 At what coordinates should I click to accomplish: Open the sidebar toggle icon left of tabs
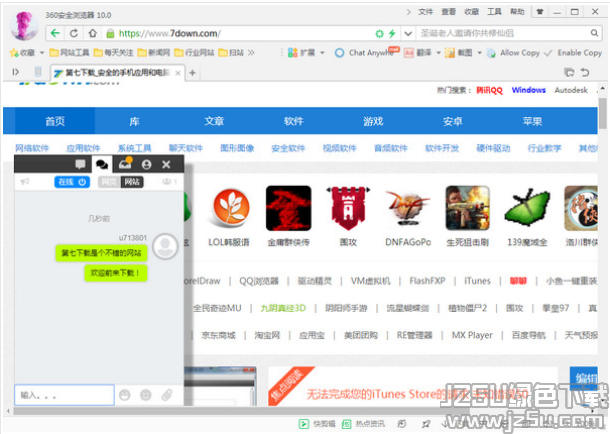coord(16,72)
